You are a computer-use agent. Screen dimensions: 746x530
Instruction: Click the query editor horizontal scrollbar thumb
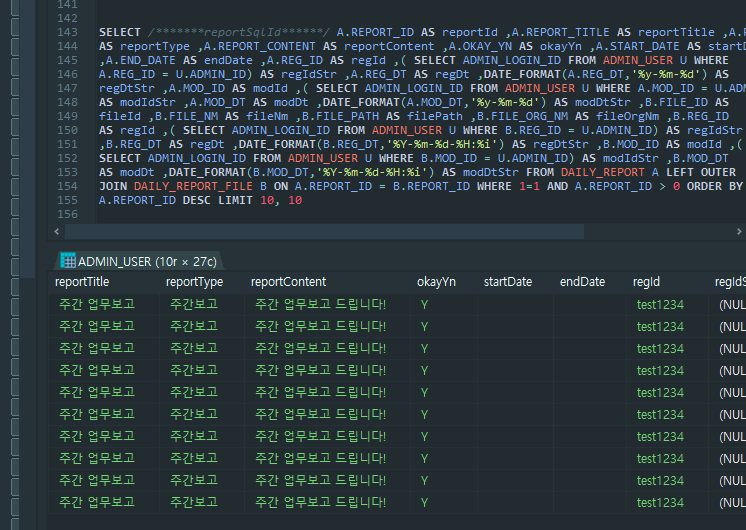click(x=324, y=232)
